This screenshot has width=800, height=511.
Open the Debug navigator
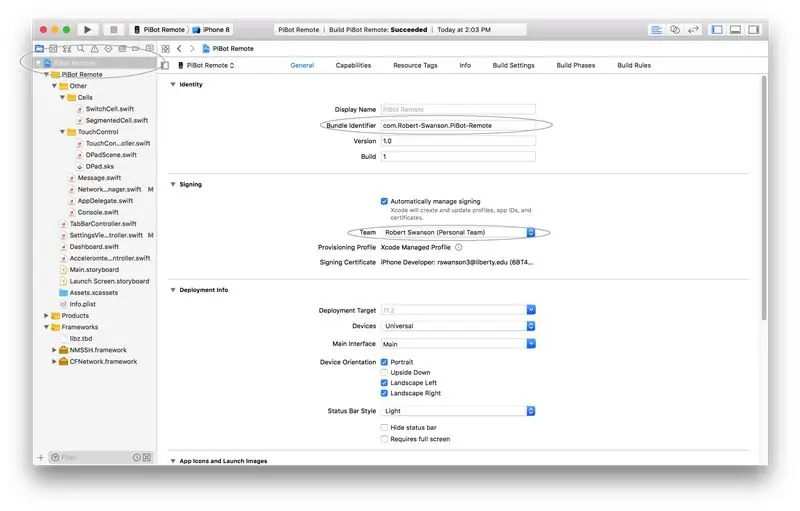click(x=122, y=48)
